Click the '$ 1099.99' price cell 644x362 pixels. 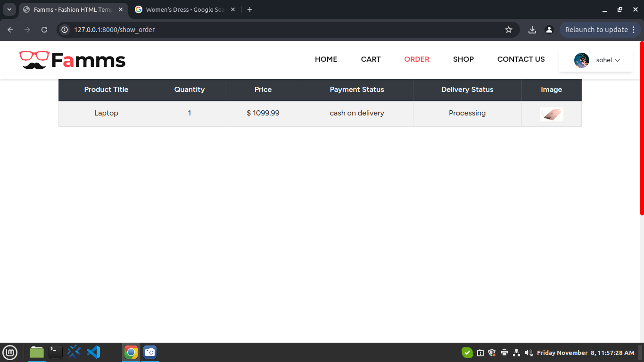tap(263, 113)
